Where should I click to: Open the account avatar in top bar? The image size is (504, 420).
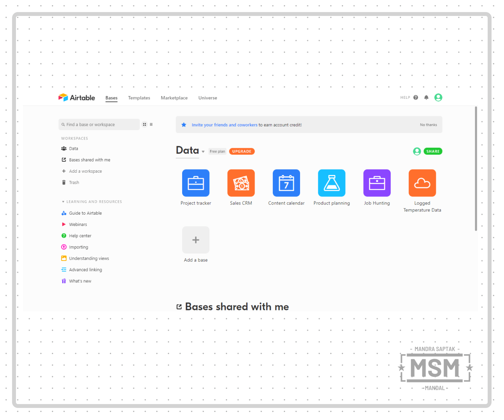tap(438, 98)
